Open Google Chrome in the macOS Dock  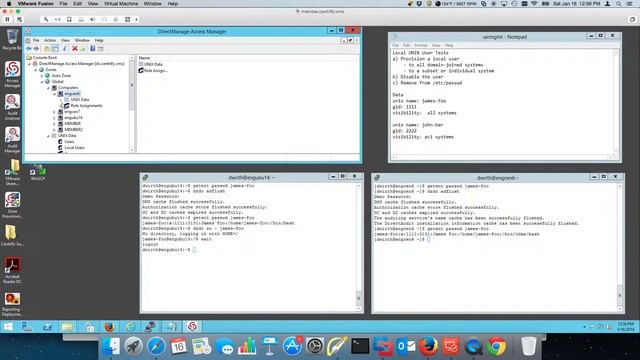pyautogui.click(x=496, y=347)
